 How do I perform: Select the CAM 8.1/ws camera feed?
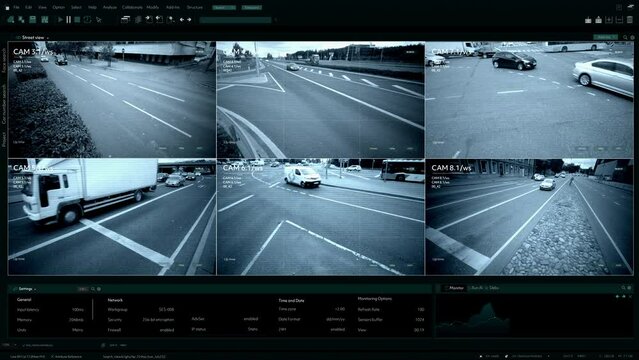529,216
